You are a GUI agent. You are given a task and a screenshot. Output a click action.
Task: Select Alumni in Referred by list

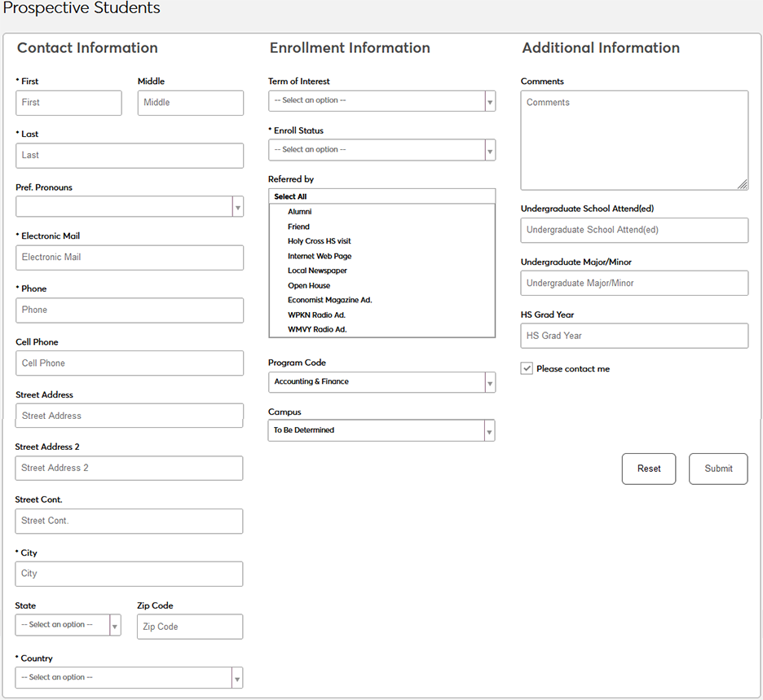coord(299,212)
